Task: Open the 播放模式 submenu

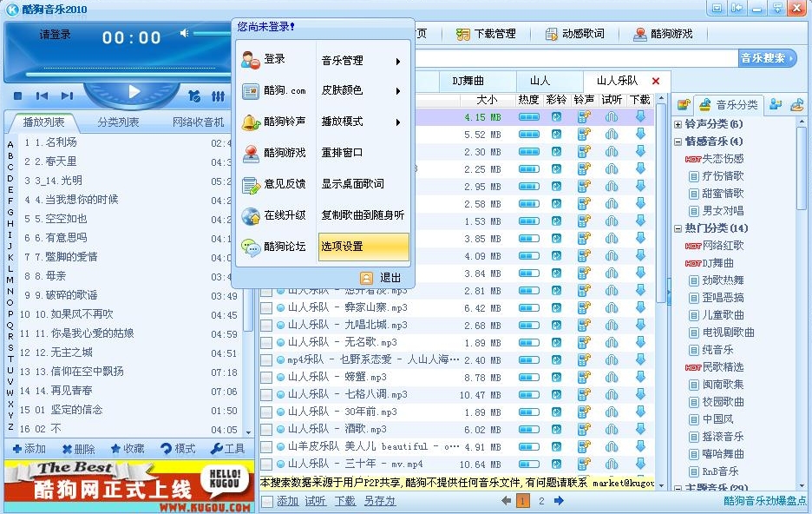Action: (363, 122)
